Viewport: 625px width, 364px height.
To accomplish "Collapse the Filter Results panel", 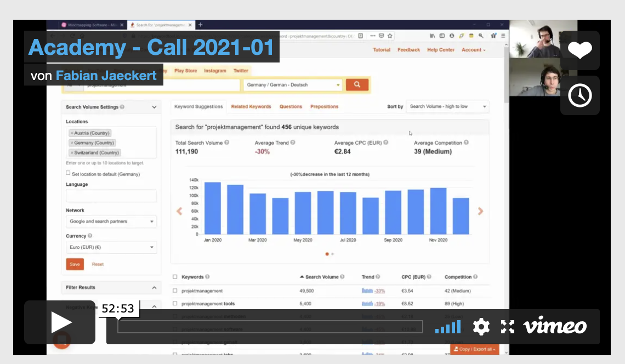I will [154, 287].
